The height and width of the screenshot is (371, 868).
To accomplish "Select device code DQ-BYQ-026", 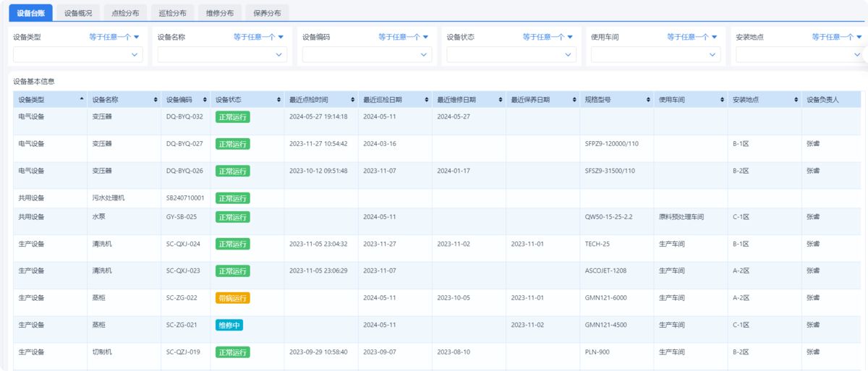I will point(184,171).
